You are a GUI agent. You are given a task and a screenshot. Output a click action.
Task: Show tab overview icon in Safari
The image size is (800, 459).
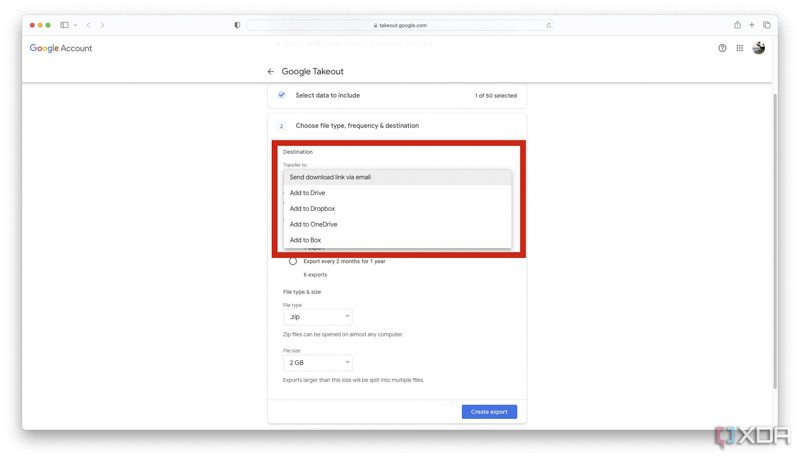point(766,24)
